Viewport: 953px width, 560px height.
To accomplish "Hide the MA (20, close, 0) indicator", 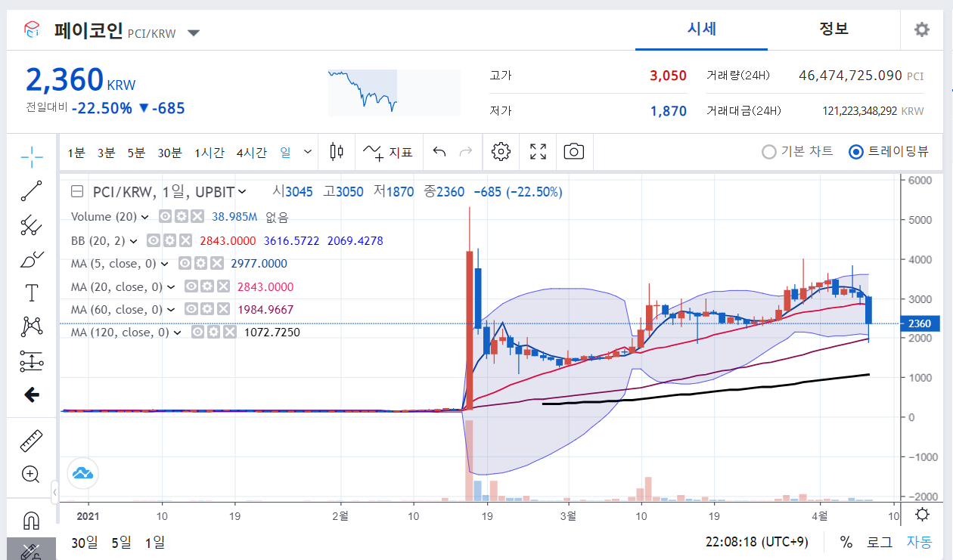I will [x=191, y=287].
